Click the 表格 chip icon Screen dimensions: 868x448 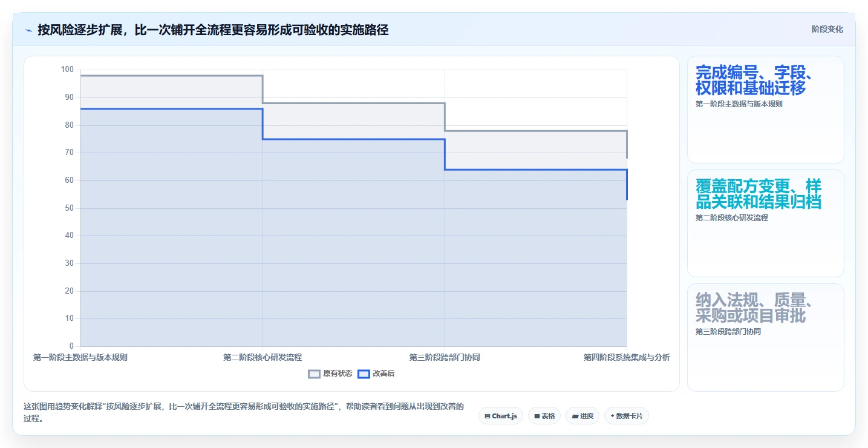point(537,417)
